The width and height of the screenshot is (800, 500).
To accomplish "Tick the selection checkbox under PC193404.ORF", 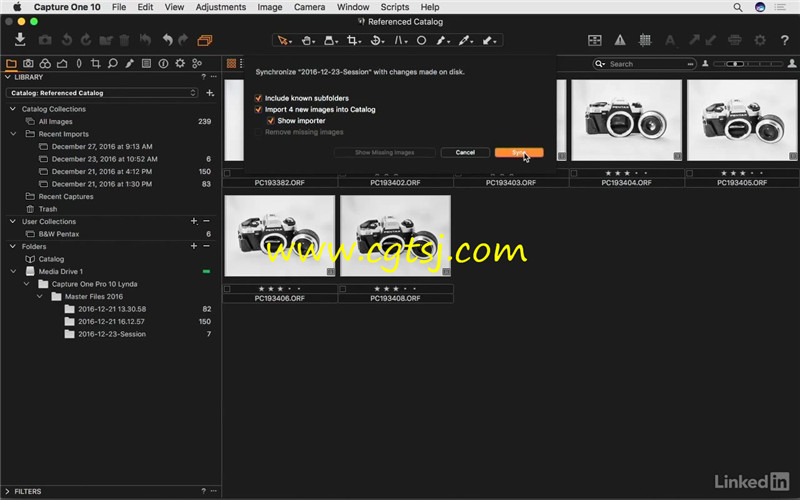I will (574, 173).
